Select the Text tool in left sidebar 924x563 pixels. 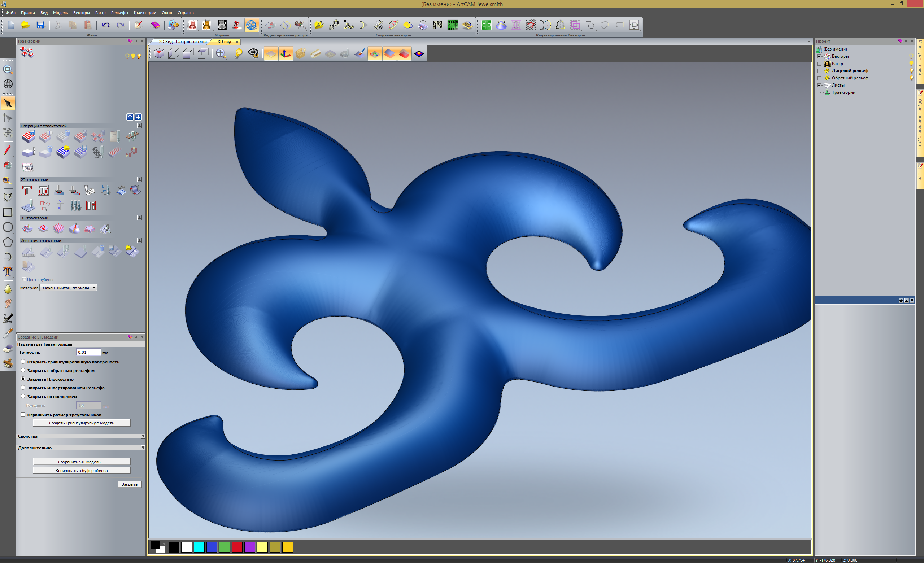8,271
